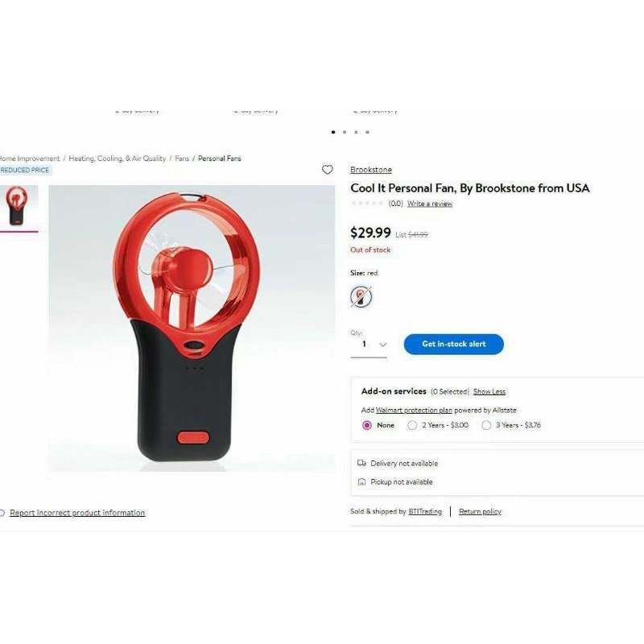Click the heart wishlist icon
This screenshot has height=644, width=644.
click(327, 170)
